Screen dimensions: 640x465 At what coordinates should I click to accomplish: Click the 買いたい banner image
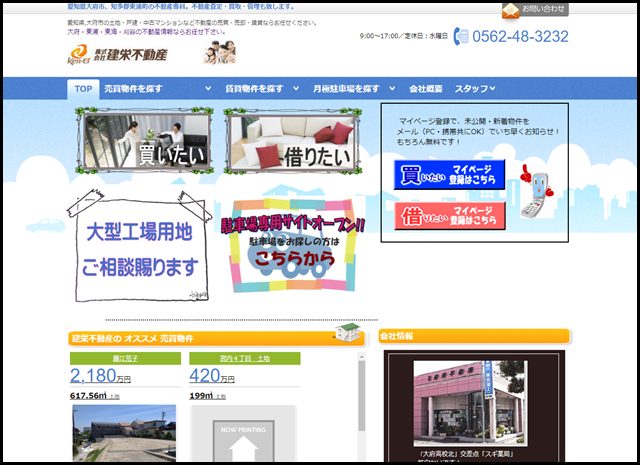(144, 140)
